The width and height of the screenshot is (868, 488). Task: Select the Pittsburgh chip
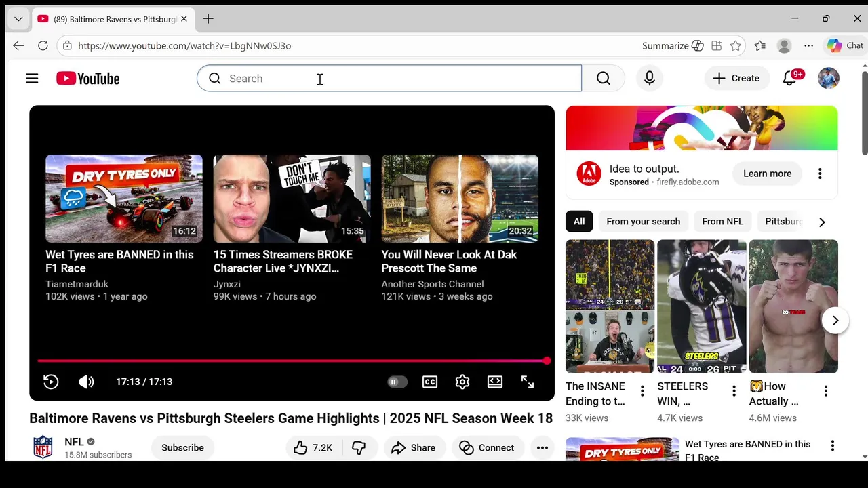[x=783, y=222]
